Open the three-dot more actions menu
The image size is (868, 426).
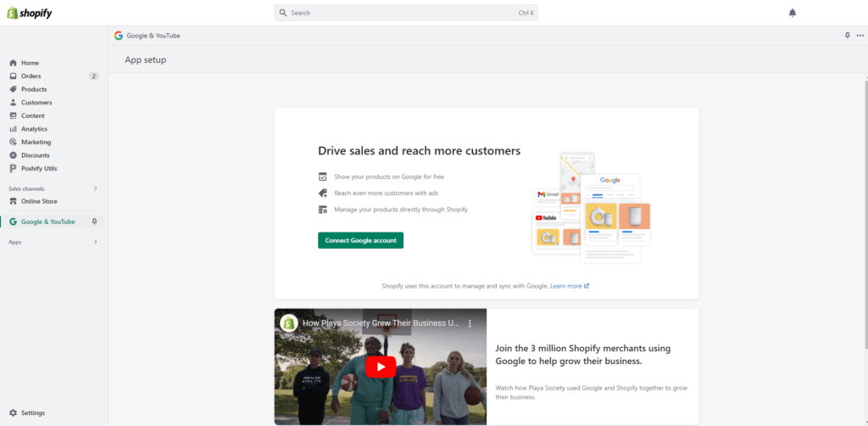coord(860,36)
